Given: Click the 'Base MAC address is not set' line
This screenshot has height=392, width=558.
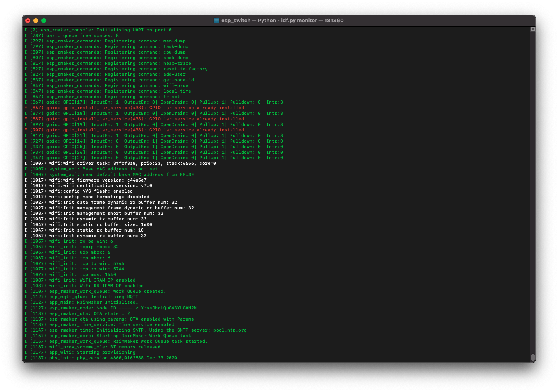Looking at the screenshot, I should (x=91, y=169).
